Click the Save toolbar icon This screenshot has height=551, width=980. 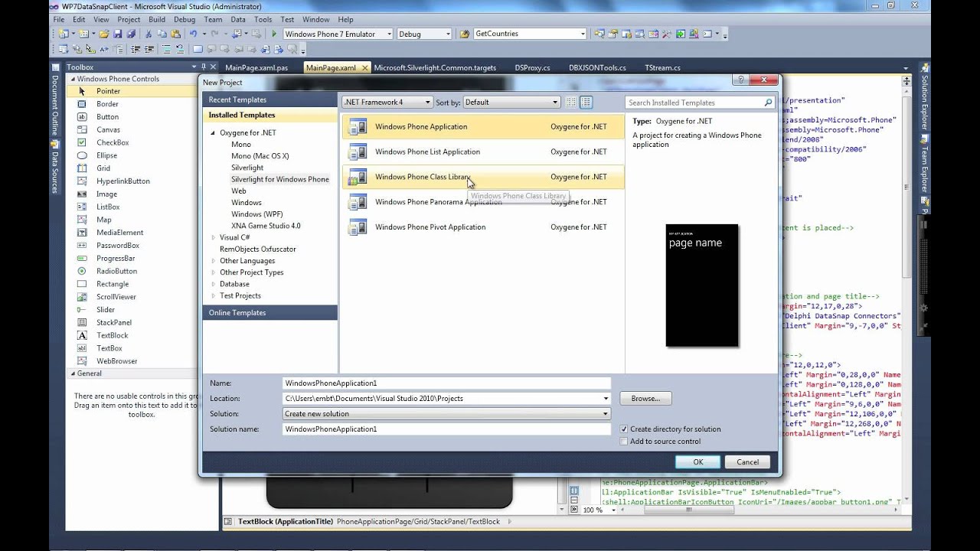[x=118, y=34]
